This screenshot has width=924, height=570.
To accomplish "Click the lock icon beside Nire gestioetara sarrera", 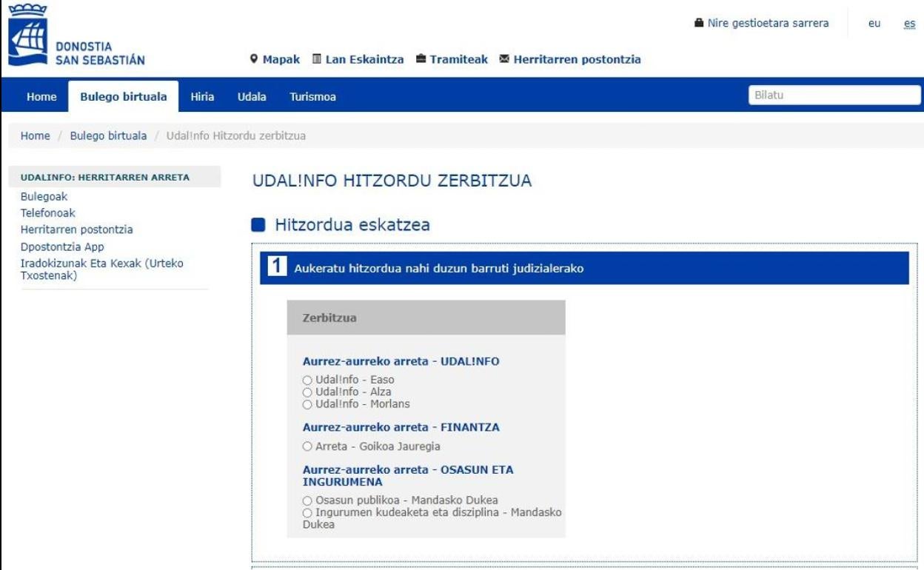I will [698, 24].
